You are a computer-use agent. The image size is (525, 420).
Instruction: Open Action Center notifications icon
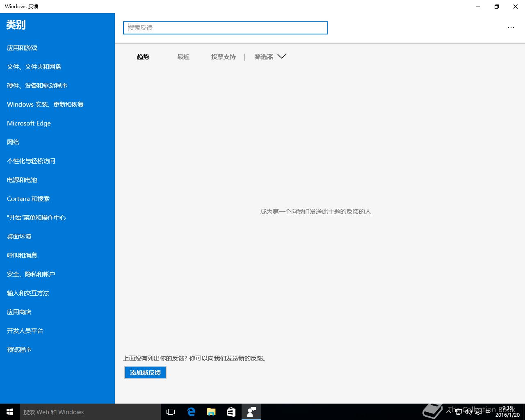pyautogui.click(x=478, y=412)
